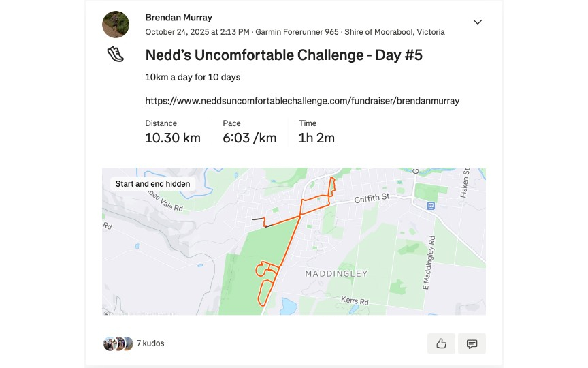The height and width of the screenshot is (368, 588).
Task: Click the "Start and end hidden" badge
Action: point(152,184)
